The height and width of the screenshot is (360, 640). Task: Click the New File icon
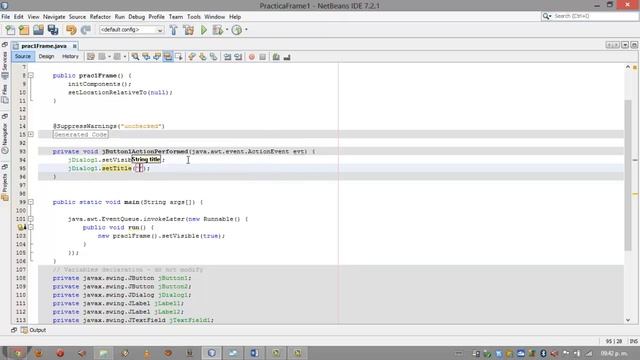pyautogui.click(x=10, y=30)
